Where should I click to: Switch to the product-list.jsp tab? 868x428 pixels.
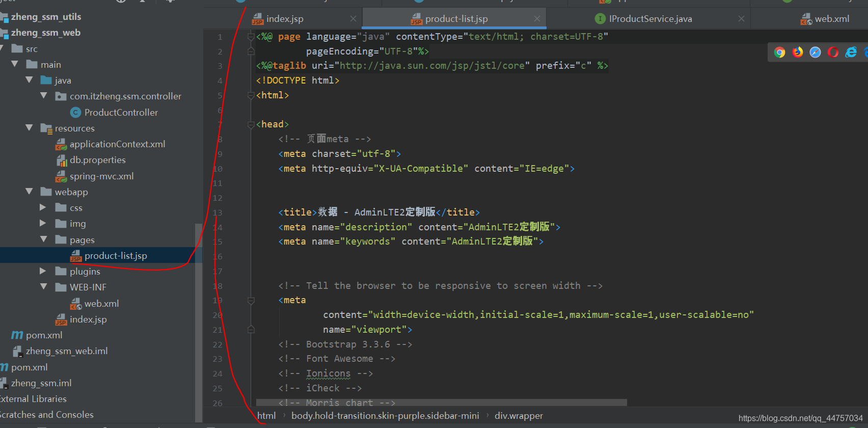tap(454, 19)
